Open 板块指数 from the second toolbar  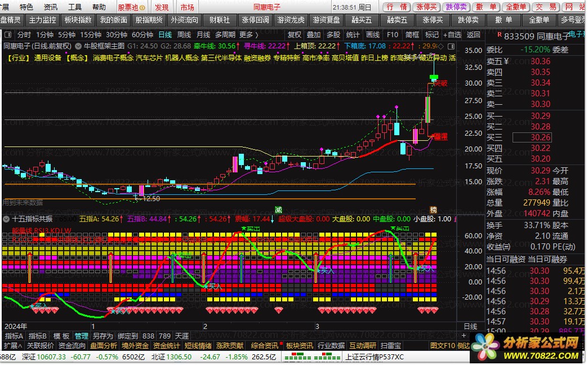pos(78,20)
